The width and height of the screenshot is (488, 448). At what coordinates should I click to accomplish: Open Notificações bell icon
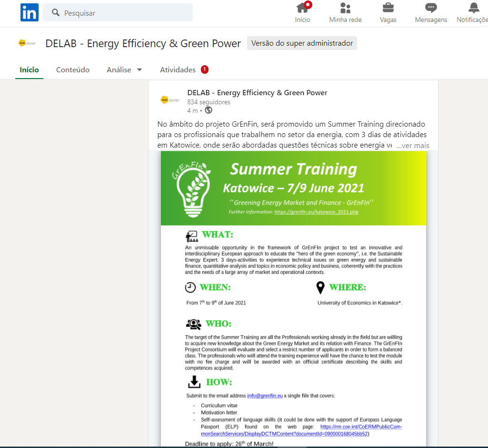click(474, 8)
